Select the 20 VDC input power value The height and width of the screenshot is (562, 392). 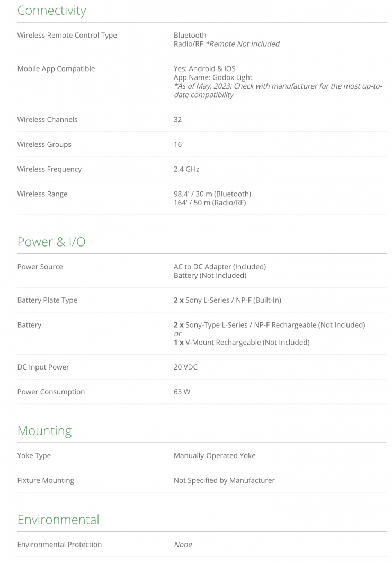[x=185, y=367]
